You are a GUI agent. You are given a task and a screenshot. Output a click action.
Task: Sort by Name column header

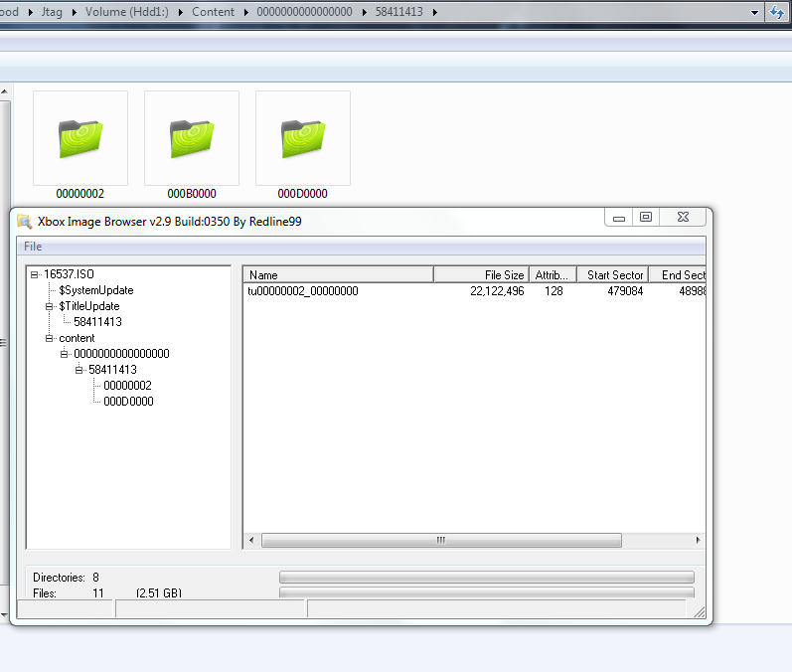(x=338, y=274)
